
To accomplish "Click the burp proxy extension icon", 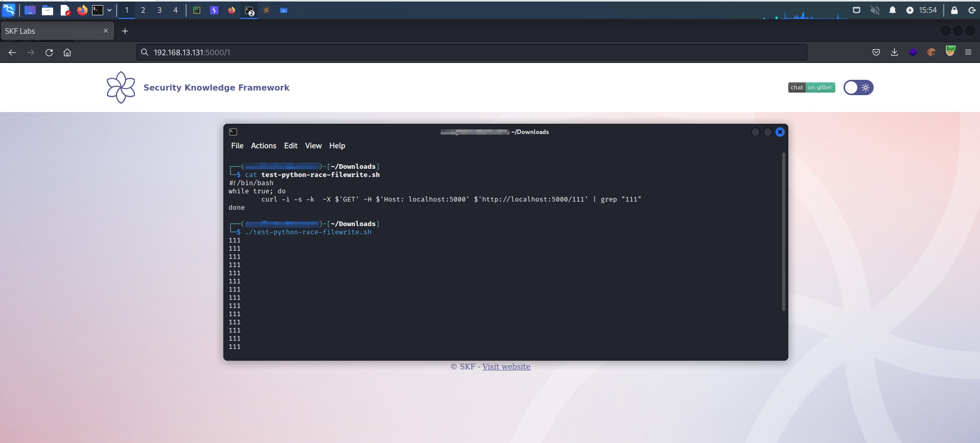I will coord(950,51).
